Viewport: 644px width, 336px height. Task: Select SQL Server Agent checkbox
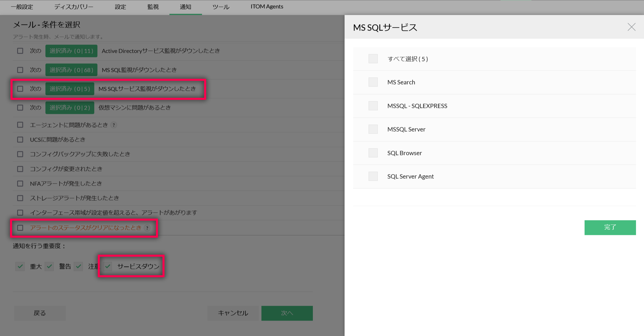[x=373, y=176]
